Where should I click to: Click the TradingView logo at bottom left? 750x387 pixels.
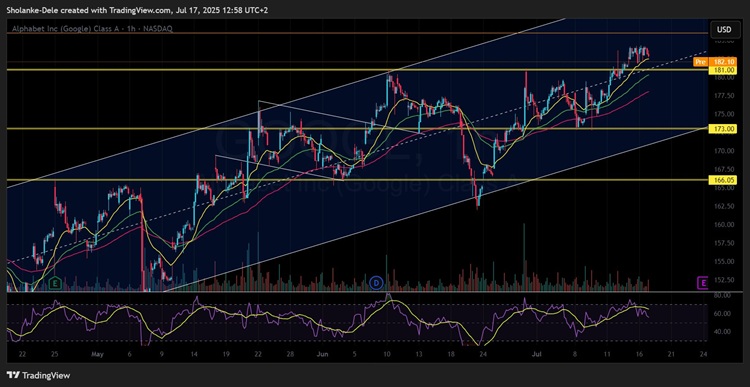point(39,376)
